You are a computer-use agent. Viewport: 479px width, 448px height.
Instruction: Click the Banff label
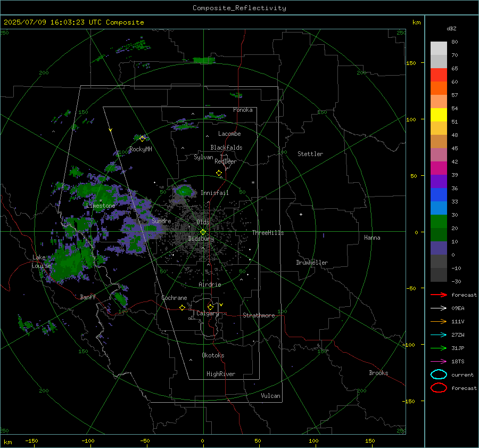click(88, 297)
